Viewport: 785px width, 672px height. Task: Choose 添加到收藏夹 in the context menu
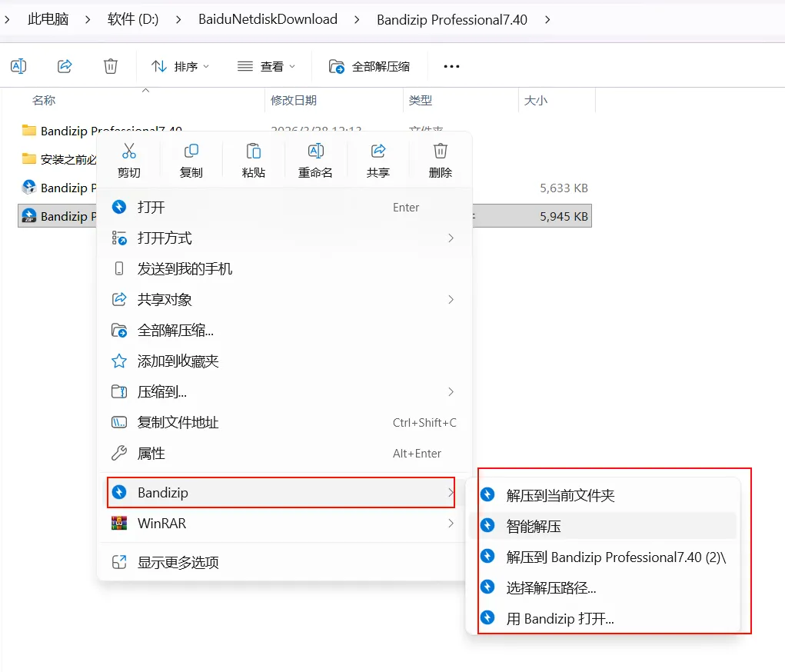[284, 361]
